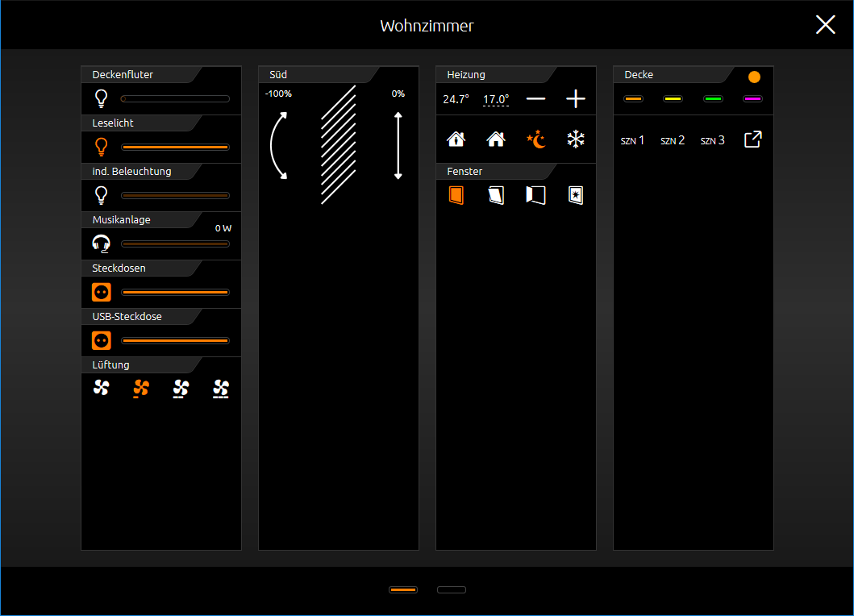Viewport: 854px width, 616px height.
Task: Click the 17.0° setpoint temperature value
Action: pyautogui.click(x=496, y=100)
